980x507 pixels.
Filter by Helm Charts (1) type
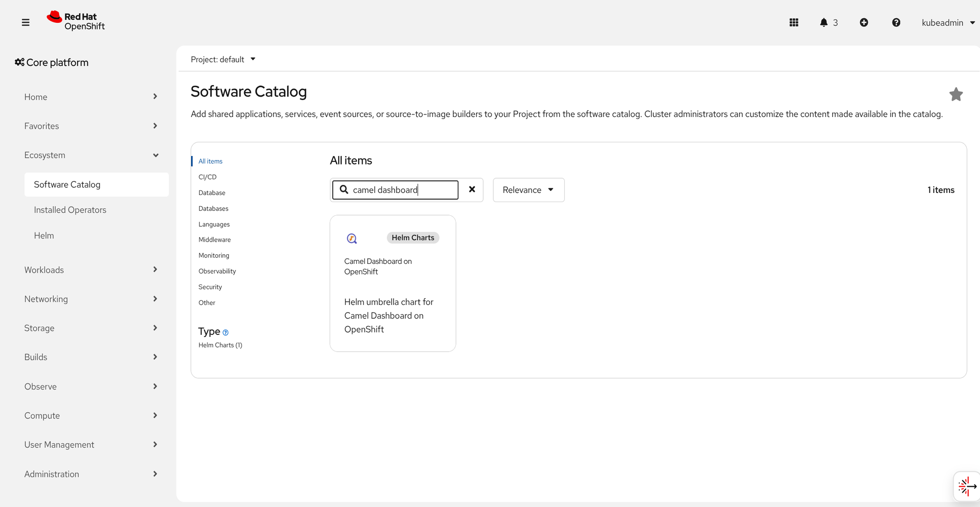coord(220,345)
